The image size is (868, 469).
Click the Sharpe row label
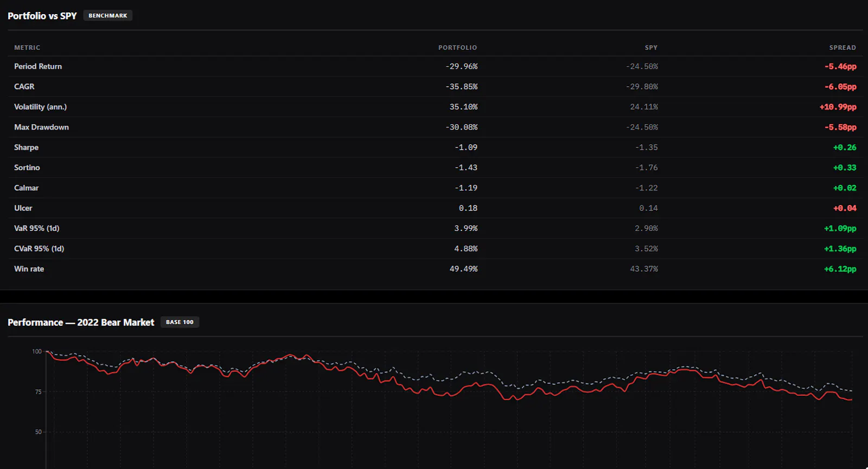point(27,147)
